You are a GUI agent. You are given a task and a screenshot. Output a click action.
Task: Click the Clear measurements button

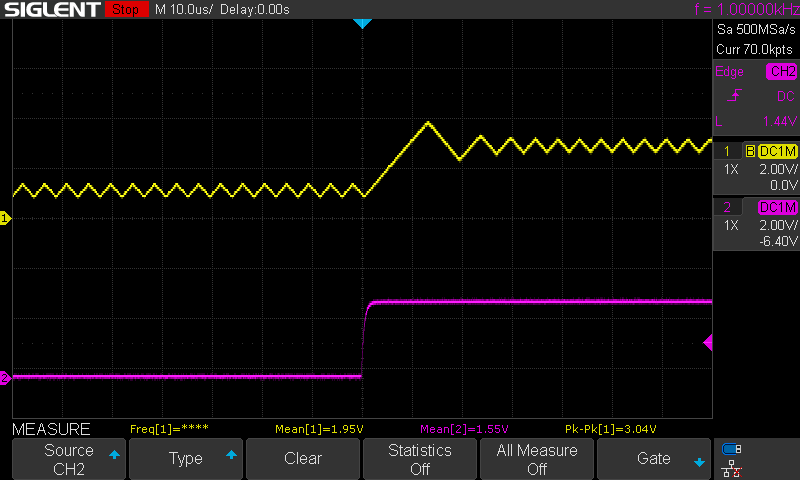[303, 459]
